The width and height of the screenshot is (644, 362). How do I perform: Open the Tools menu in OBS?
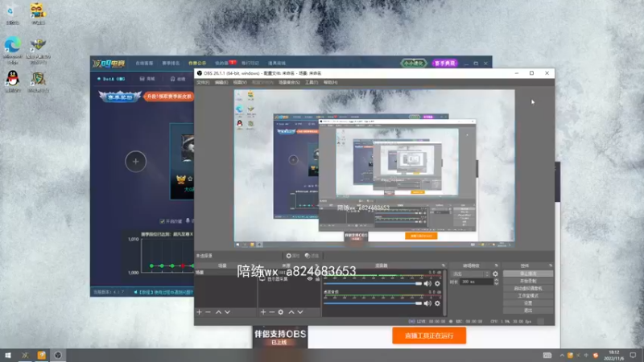click(312, 83)
